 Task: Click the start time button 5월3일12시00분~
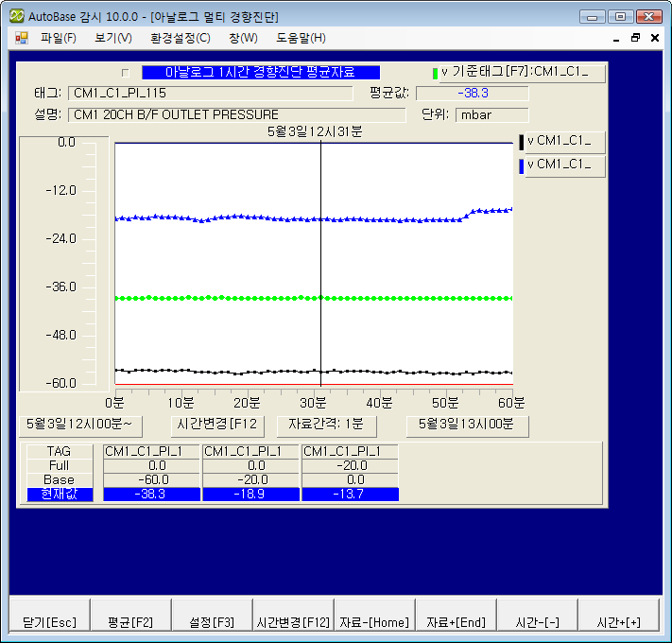[x=80, y=426]
